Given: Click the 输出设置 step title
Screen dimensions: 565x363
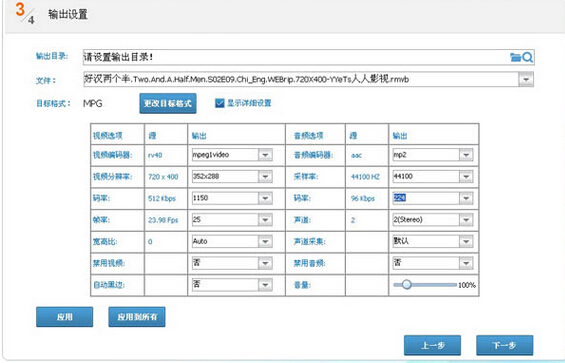Looking at the screenshot, I should tap(68, 14).
